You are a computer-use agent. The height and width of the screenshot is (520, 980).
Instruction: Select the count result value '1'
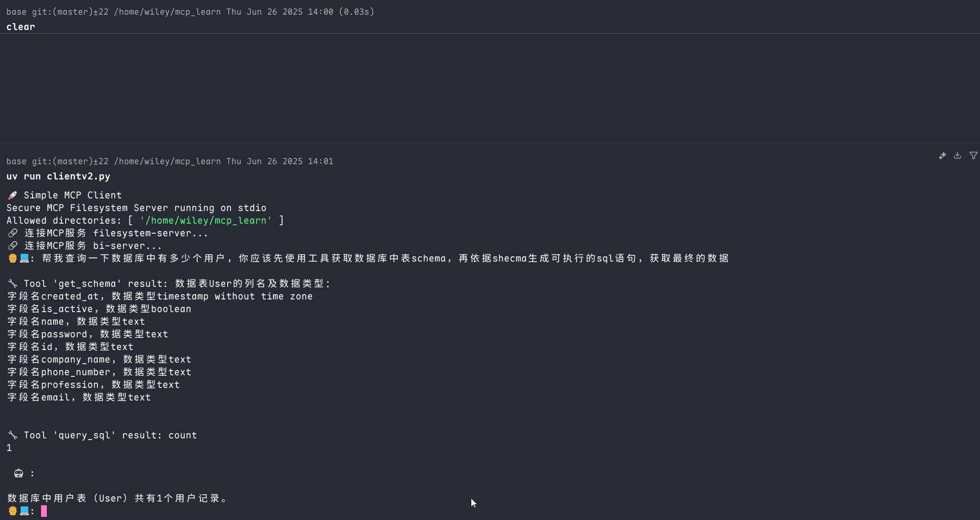pyautogui.click(x=9, y=447)
